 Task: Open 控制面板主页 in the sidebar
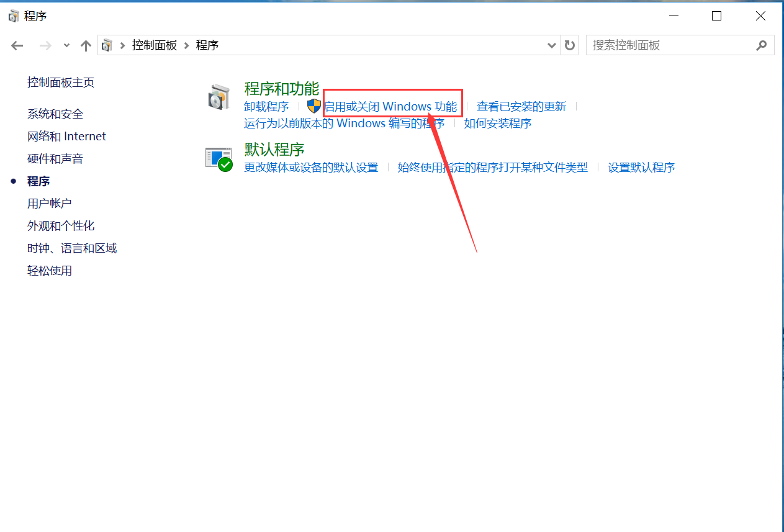pyautogui.click(x=61, y=83)
